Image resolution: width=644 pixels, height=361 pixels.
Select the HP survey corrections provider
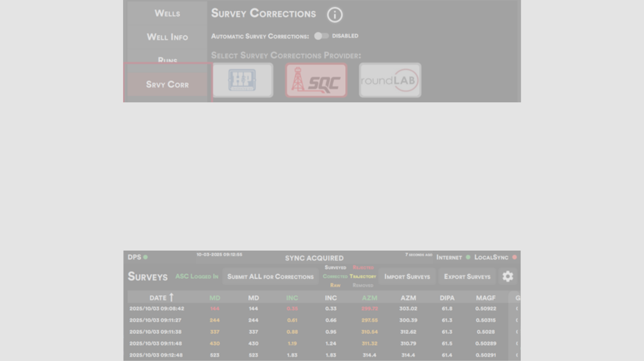click(x=242, y=80)
